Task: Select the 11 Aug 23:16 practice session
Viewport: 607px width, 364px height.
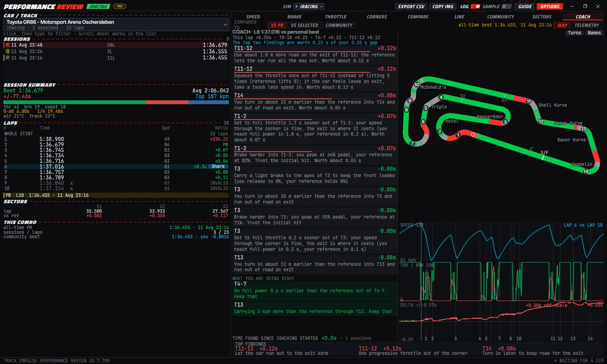Action: click(116, 58)
